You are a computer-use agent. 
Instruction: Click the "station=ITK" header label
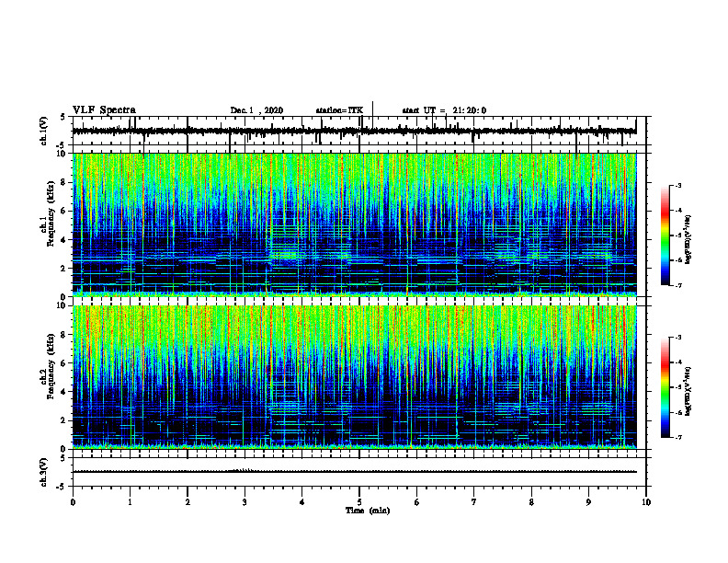[x=339, y=110]
